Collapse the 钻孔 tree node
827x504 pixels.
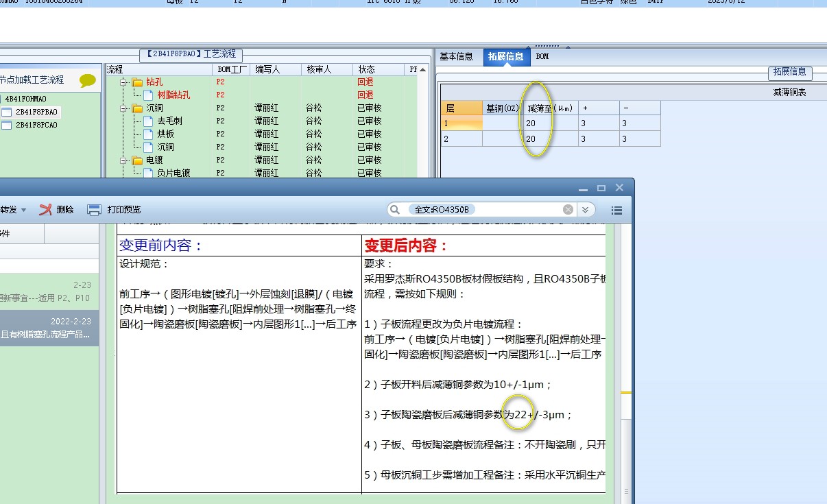click(x=125, y=82)
